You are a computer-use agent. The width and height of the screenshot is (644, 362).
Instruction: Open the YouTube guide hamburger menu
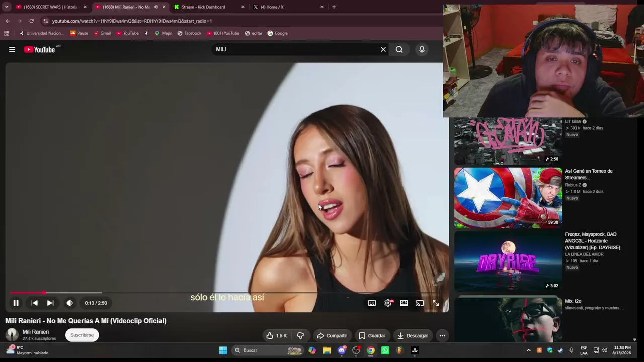coord(12,49)
